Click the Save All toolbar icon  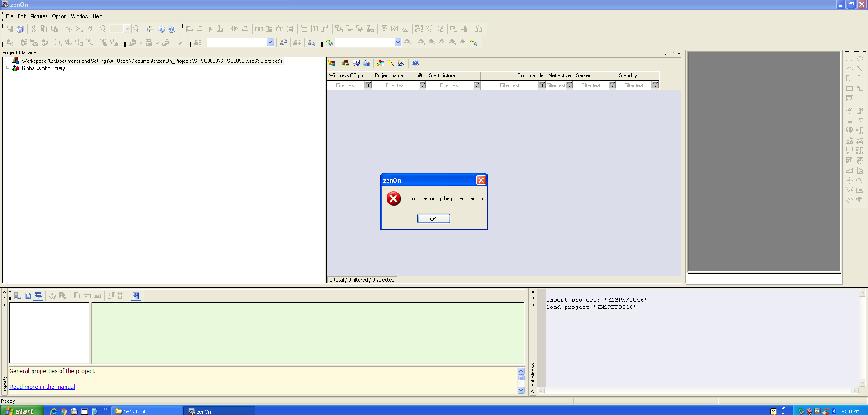click(20, 29)
